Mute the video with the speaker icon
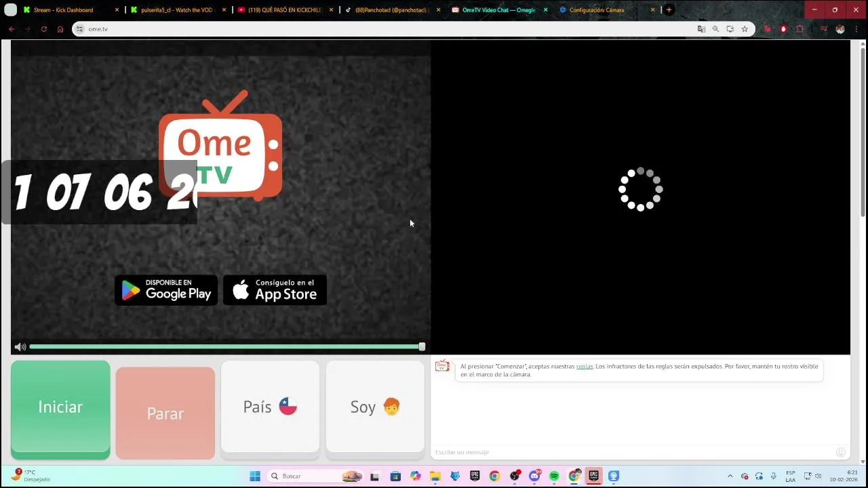Viewport: 868px width, 488px height. tap(20, 347)
